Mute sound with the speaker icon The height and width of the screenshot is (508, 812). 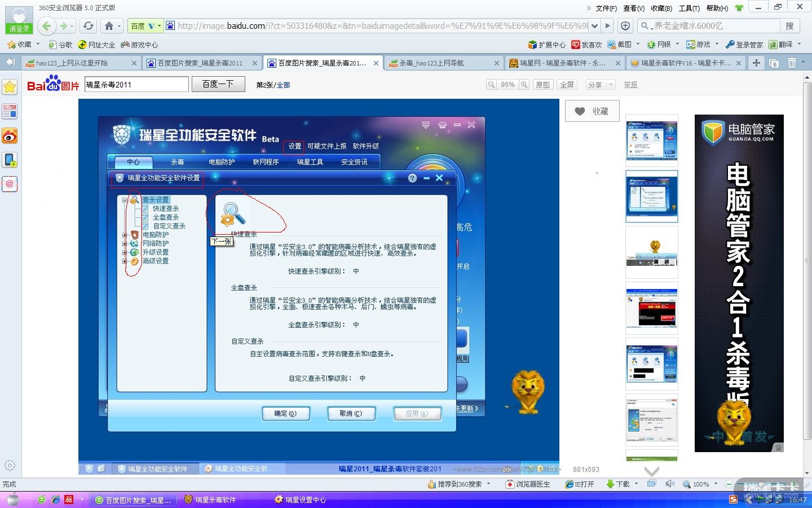point(670,484)
